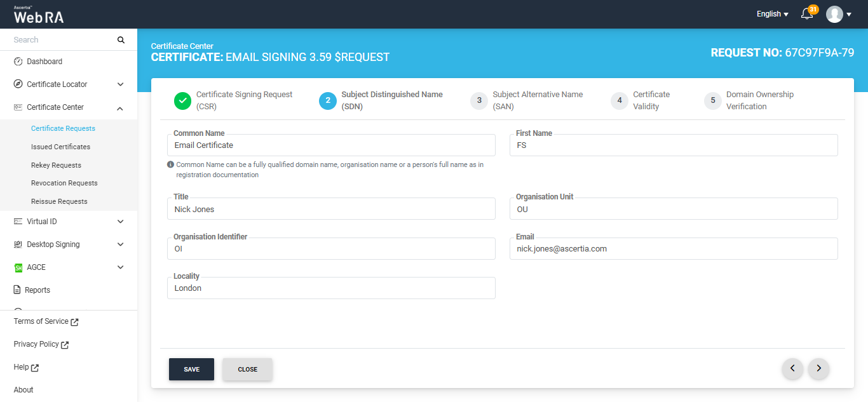
Task: Open Revocation Requests in sidebar
Action: coord(64,183)
